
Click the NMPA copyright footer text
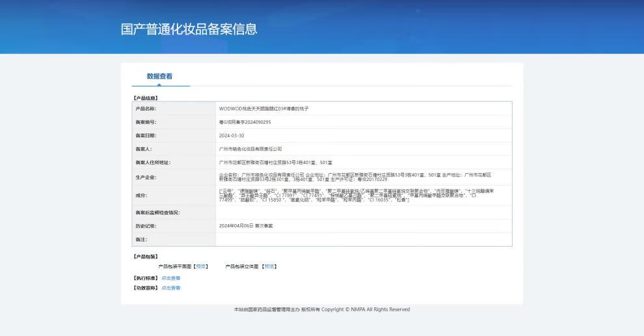click(322, 309)
